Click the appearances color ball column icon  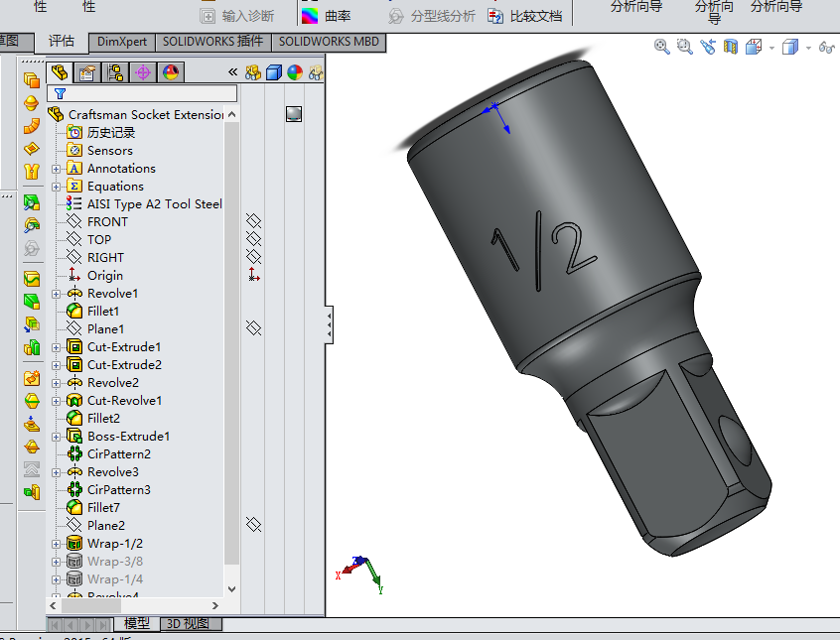[295, 72]
